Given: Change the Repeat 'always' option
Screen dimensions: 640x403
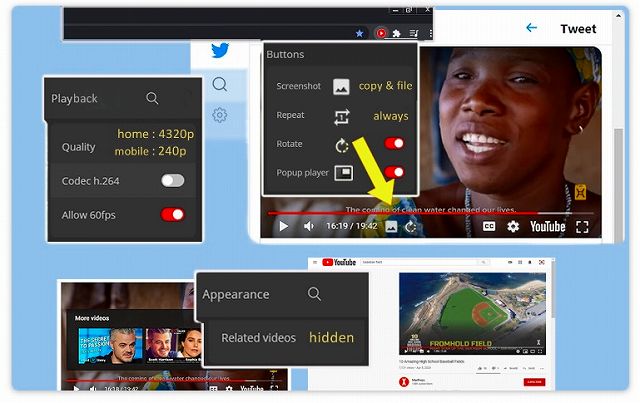Looking at the screenshot, I should coord(391,116).
